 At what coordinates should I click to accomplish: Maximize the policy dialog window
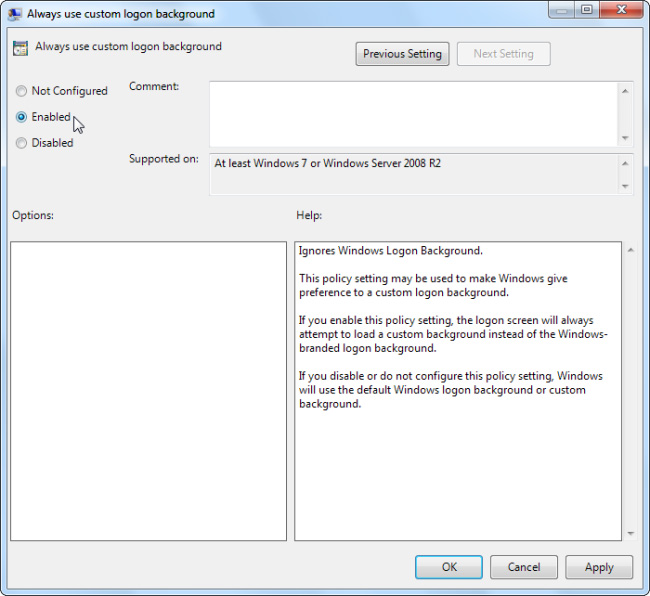click(587, 10)
